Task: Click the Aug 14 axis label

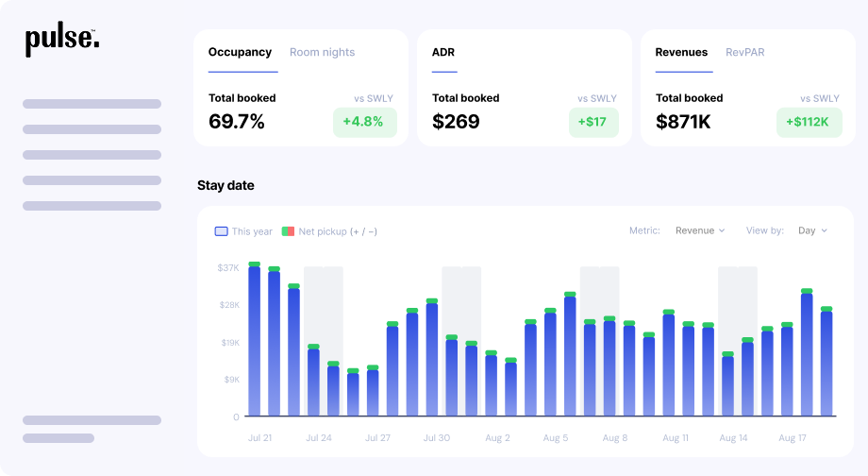Action: tap(733, 438)
